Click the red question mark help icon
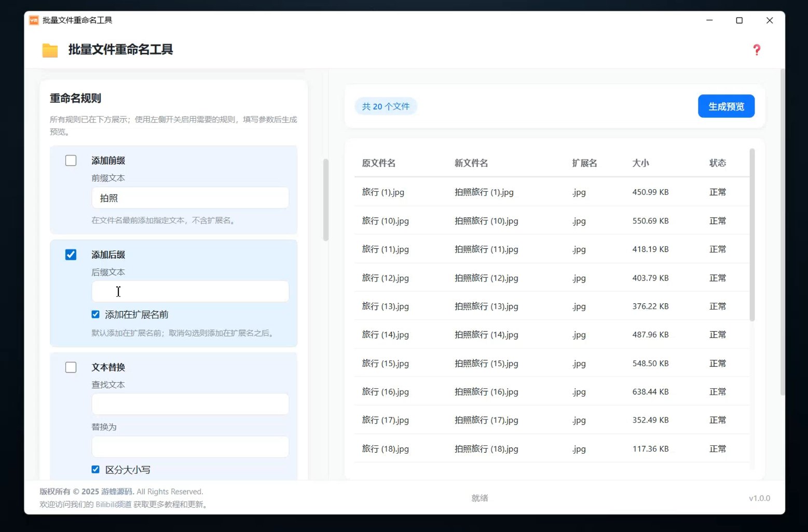808x532 pixels. (x=757, y=50)
